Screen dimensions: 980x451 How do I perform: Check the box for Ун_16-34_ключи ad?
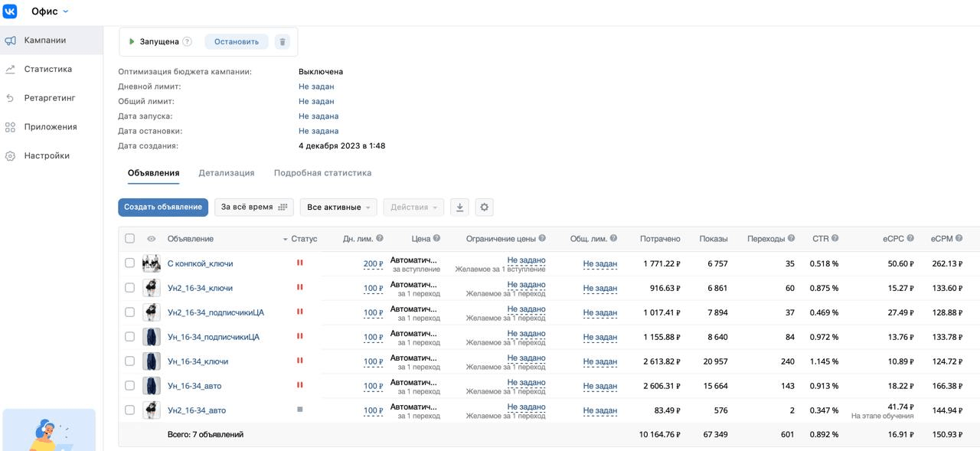click(129, 361)
